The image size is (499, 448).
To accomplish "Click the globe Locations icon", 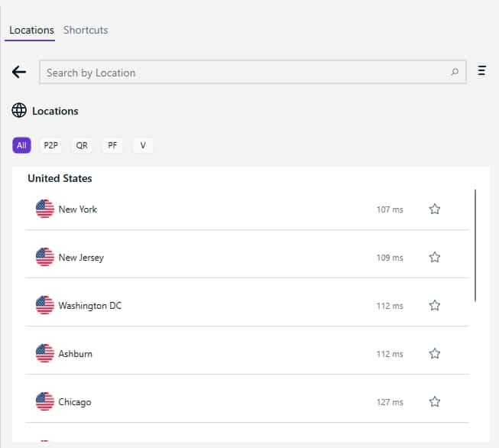I will [19, 111].
